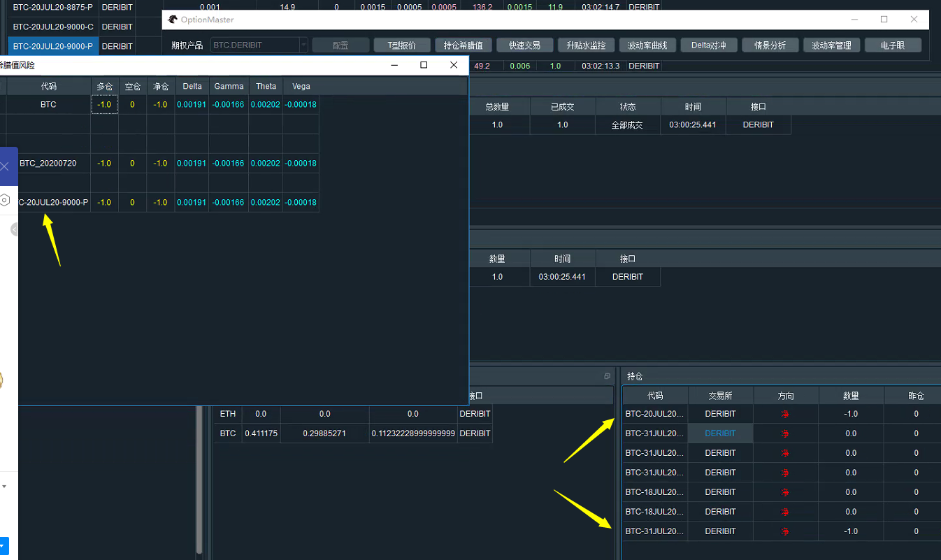The height and width of the screenshot is (560, 941).
Task: Click the 状态 column header
Action: pyautogui.click(x=628, y=107)
